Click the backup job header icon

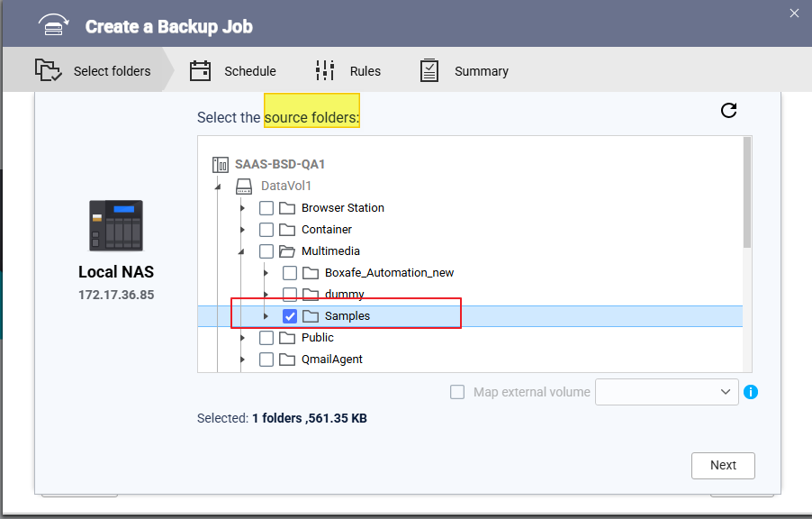pyautogui.click(x=54, y=24)
